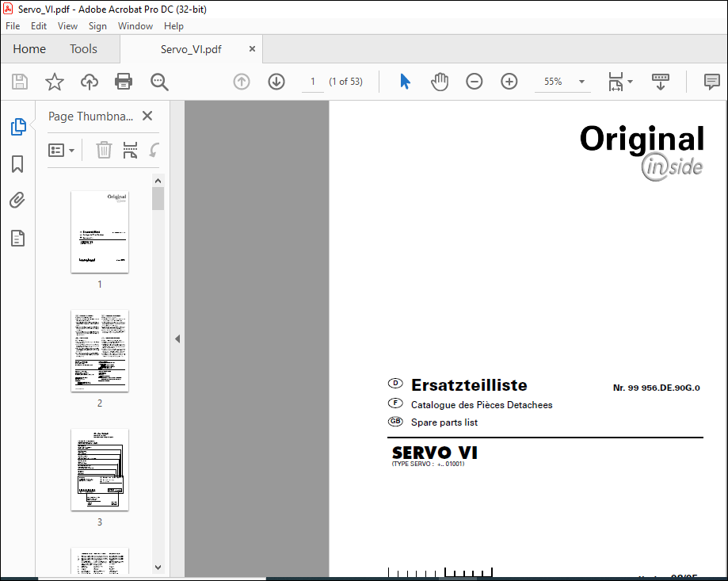Zoom in with plus icon
728x581 pixels.
pos(509,82)
